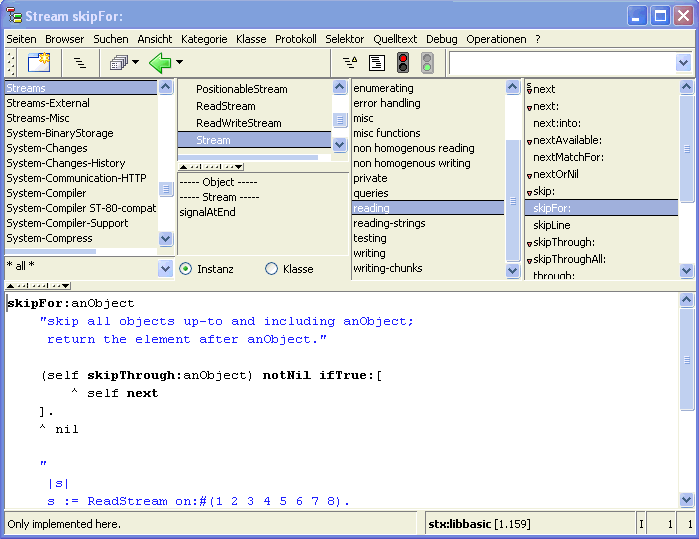Select the ReadWriteStream class
The image size is (699, 539).
pos(255,123)
